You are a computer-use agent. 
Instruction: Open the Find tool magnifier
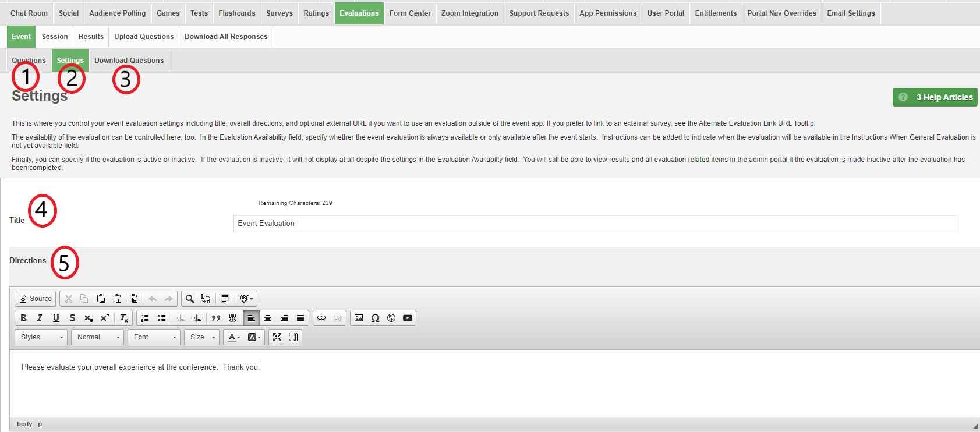coord(190,299)
